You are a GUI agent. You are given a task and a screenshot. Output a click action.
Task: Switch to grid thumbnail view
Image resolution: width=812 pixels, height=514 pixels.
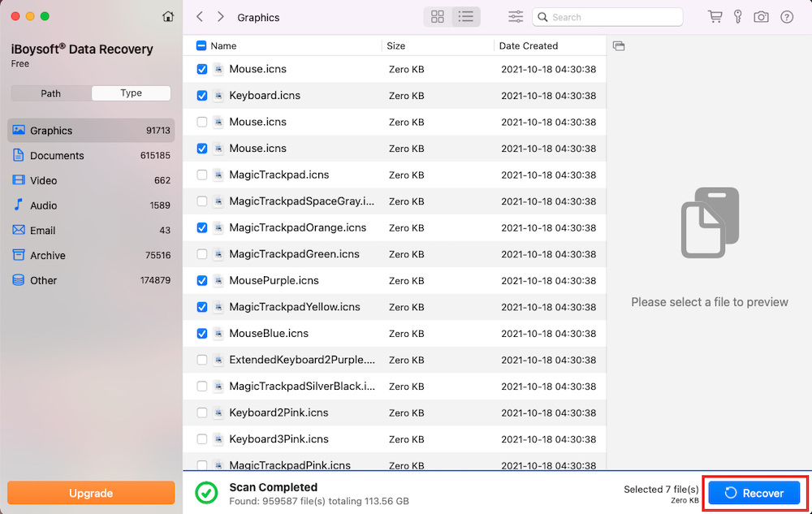(438, 16)
